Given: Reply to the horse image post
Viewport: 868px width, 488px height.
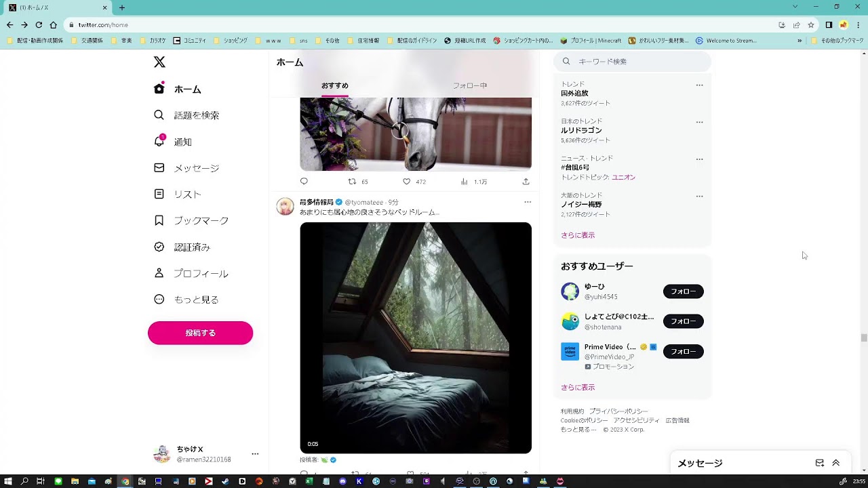Looking at the screenshot, I should [x=304, y=182].
